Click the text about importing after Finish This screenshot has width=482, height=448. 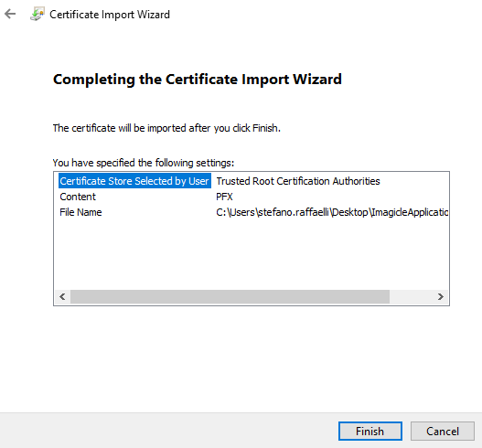(x=166, y=128)
